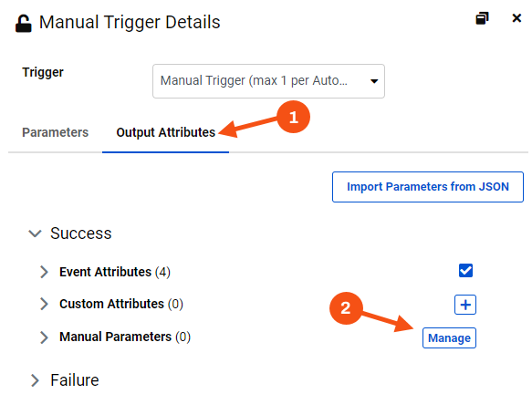Close the Manual Trigger Details panel
532x415 pixels.
coord(516,18)
